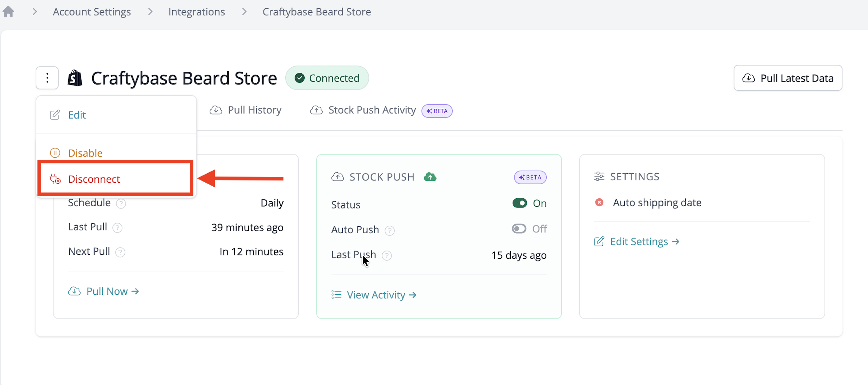Go to the home breadcrumb icon
Image resolution: width=868 pixels, height=385 pixels.
pos(8,12)
